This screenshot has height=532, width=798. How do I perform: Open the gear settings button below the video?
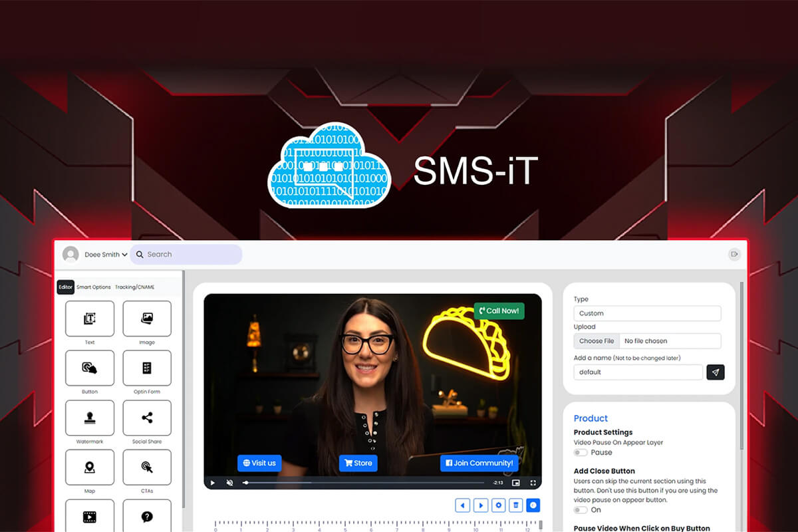pos(498,505)
